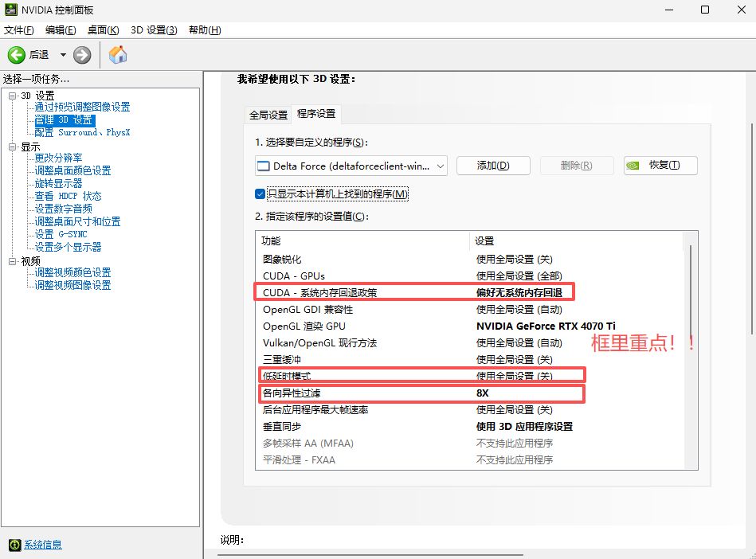Click the 低延时模式 setting row

pos(470,376)
